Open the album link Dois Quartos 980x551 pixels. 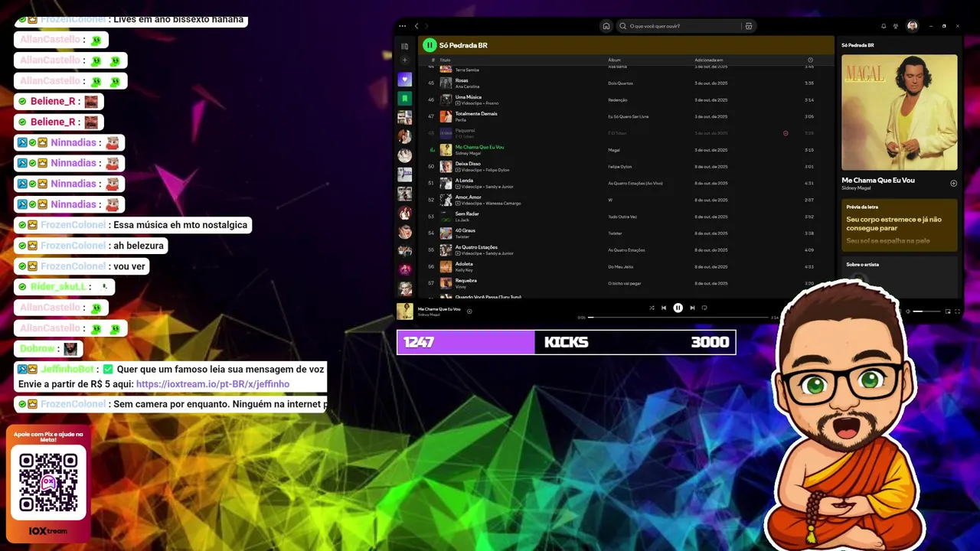click(x=620, y=83)
